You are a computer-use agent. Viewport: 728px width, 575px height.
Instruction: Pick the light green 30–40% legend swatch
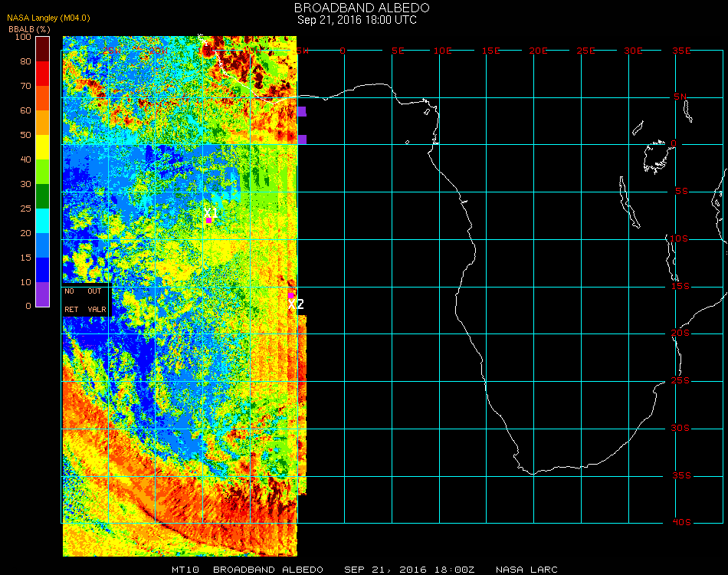pyautogui.click(x=43, y=172)
